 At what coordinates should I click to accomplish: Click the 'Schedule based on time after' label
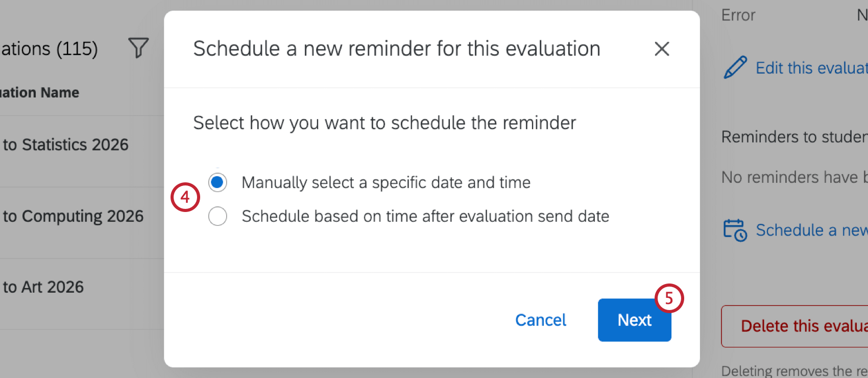[x=425, y=216]
